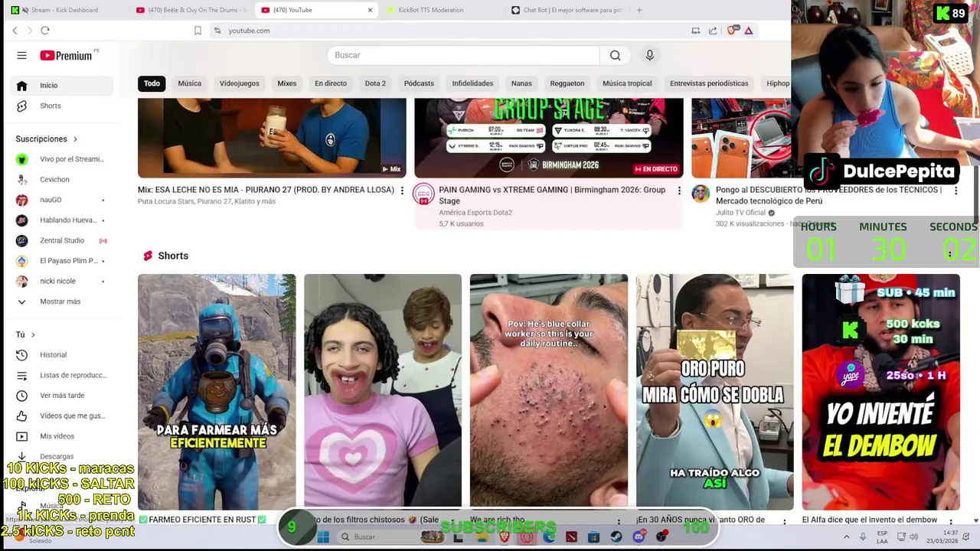Open Brave Shields lion icon
Viewport: 980px width, 551px height.
[732, 31]
